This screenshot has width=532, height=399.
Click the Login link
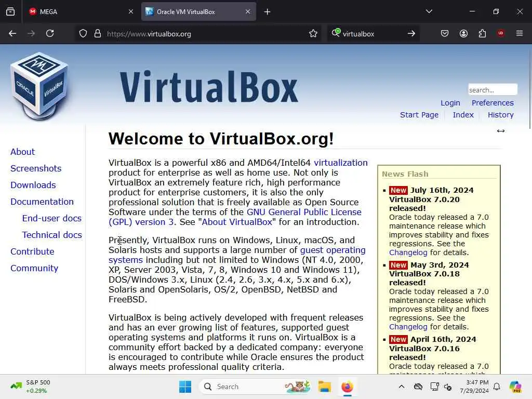(x=450, y=103)
